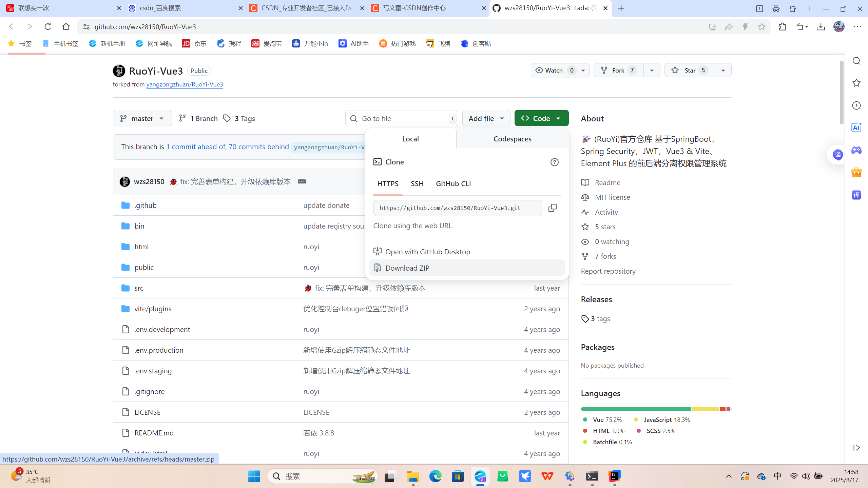Choose the SSH clone option
The height and width of the screenshot is (488, 868).
click(417, 183)
